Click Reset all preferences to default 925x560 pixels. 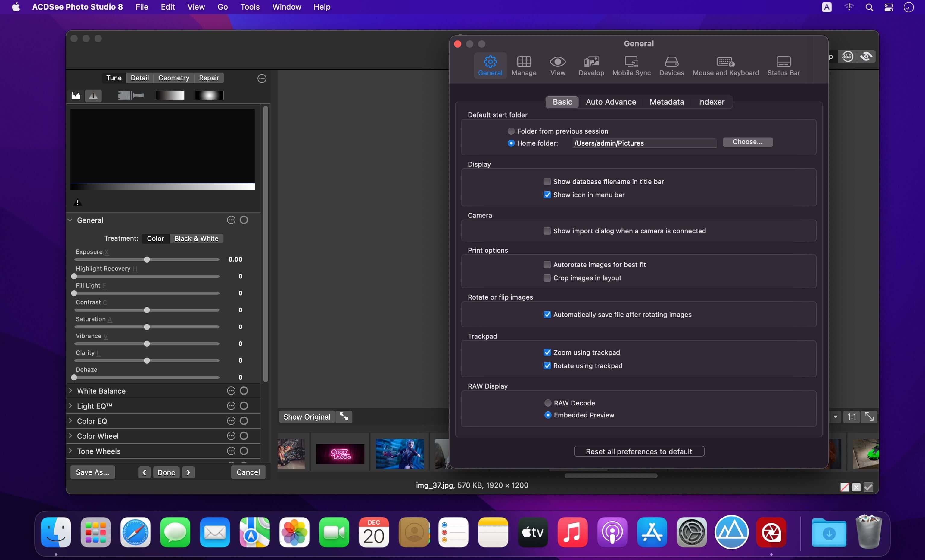click(x=639, y=451)
